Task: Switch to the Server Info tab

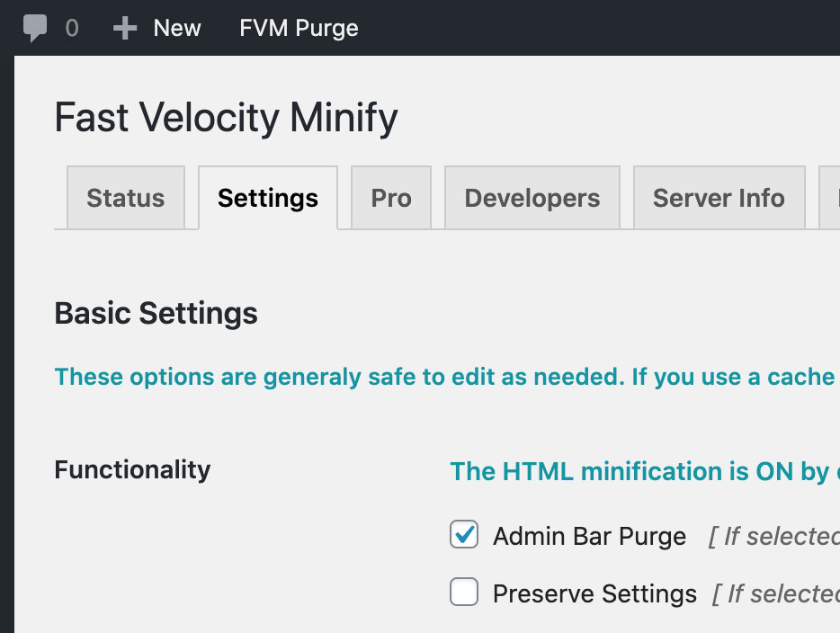Action: pos(719,198)
